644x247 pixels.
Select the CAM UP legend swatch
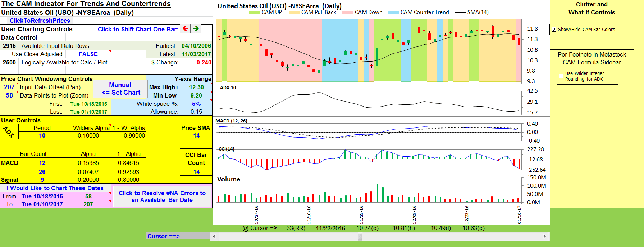[x=254, y=12]
